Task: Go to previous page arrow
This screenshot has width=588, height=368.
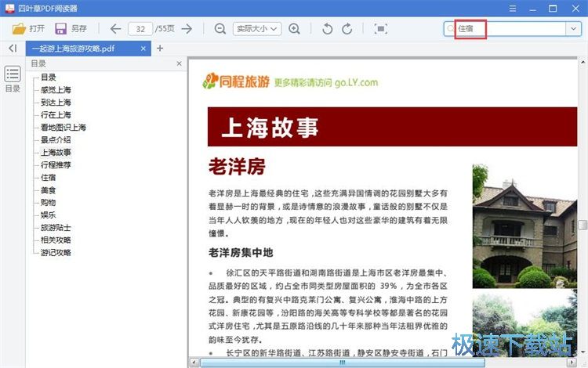Action: (x=115, y=29)
